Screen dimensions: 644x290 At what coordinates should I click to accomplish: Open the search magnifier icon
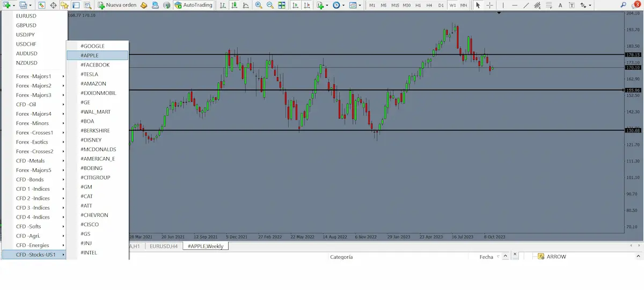click(624, 5)
